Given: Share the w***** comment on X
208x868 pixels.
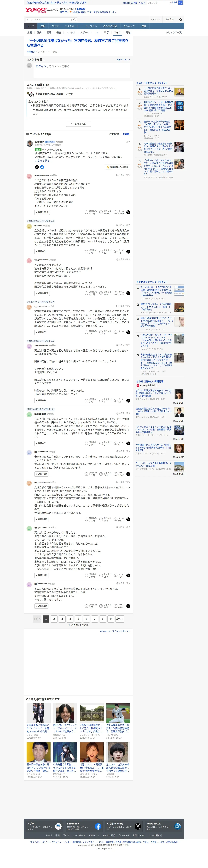Looking at the screenshot, I should (128, 252).
